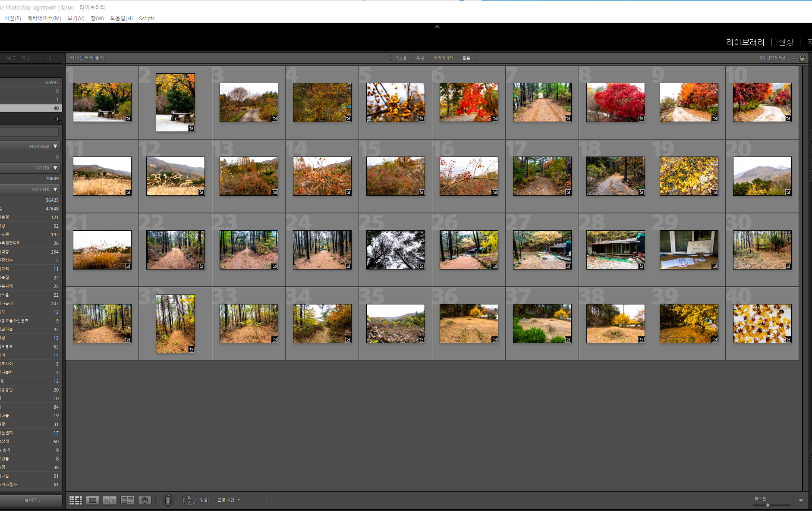
Task: Open Compare view XY icon
Action: tap(110, 500)
